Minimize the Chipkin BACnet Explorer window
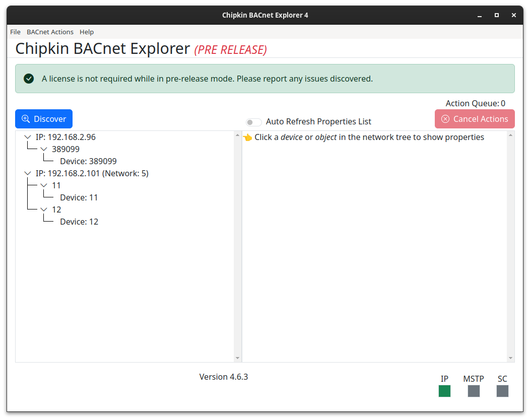The height and width of the screenshot is (420, 530). click(479, 15)
